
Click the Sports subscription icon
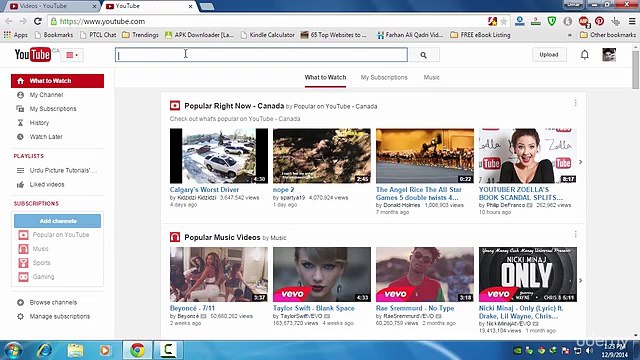[23, 262]
